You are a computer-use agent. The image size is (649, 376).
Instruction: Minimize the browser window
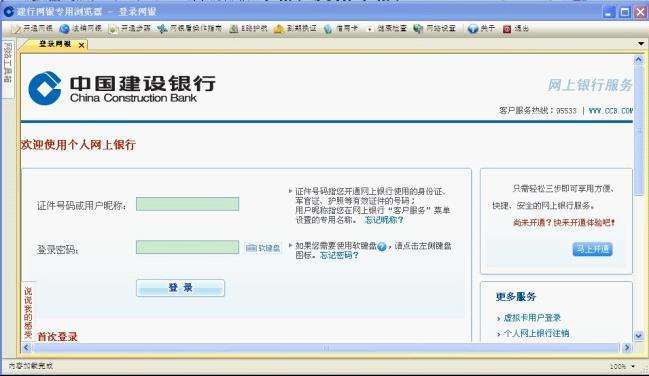tap(609, 12)
